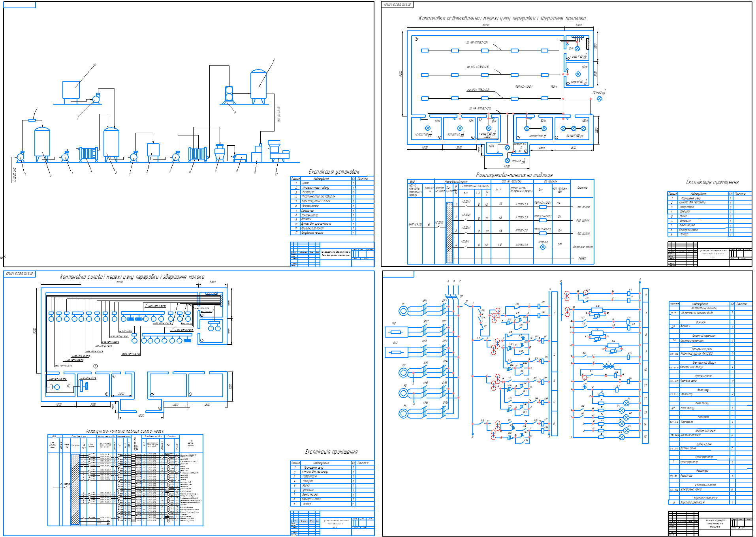Select the 'Тамбур' row on power sheet

[x=332, y=504]
